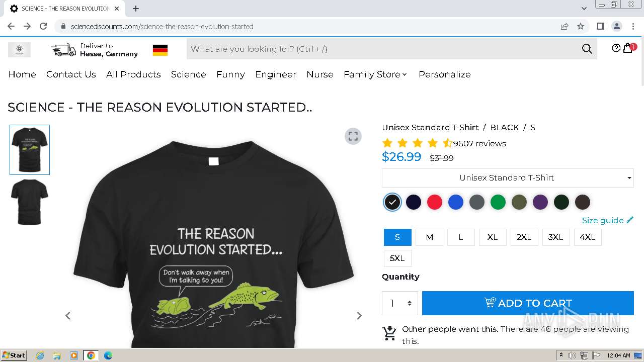Open the Contact Us page
This screenshot has height=362, width=644.
point(71,74)
